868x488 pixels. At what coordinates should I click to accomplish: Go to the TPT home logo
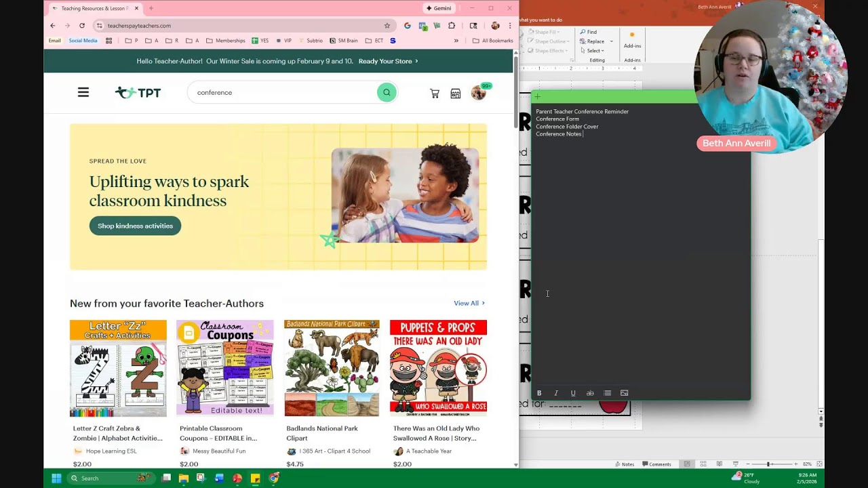point(138,93)
